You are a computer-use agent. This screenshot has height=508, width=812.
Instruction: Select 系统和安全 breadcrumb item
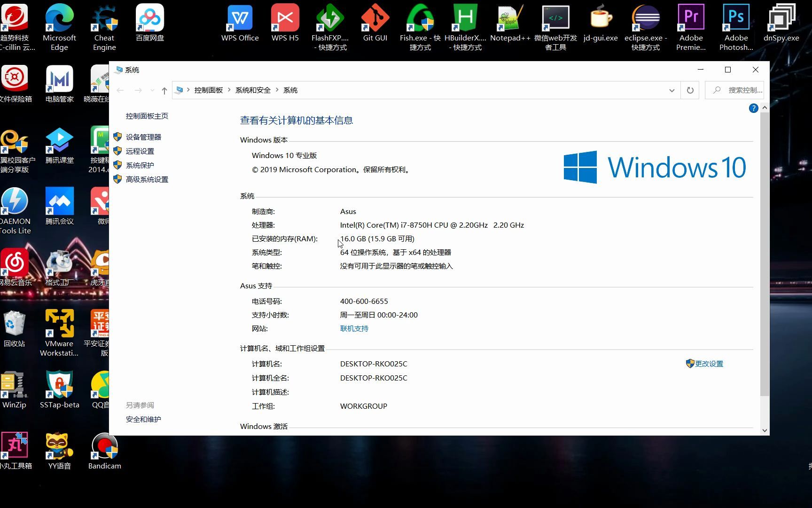point(253,90)
